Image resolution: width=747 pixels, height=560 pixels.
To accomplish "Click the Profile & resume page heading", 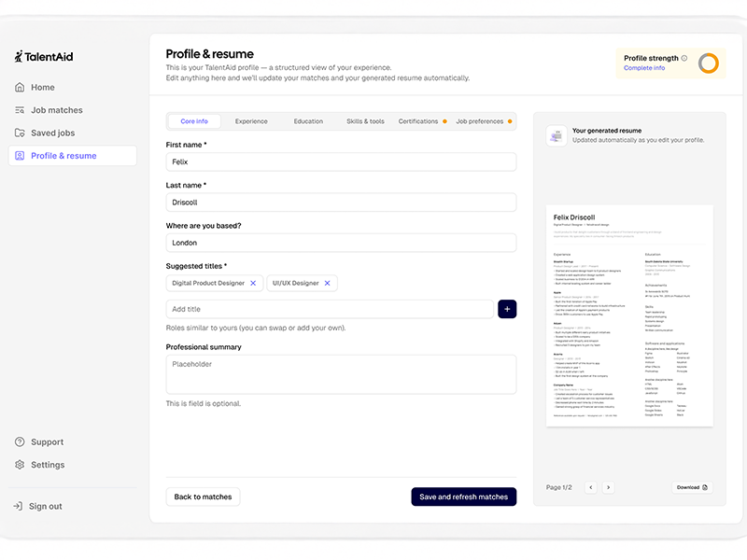I will click(x=209, y=54).
